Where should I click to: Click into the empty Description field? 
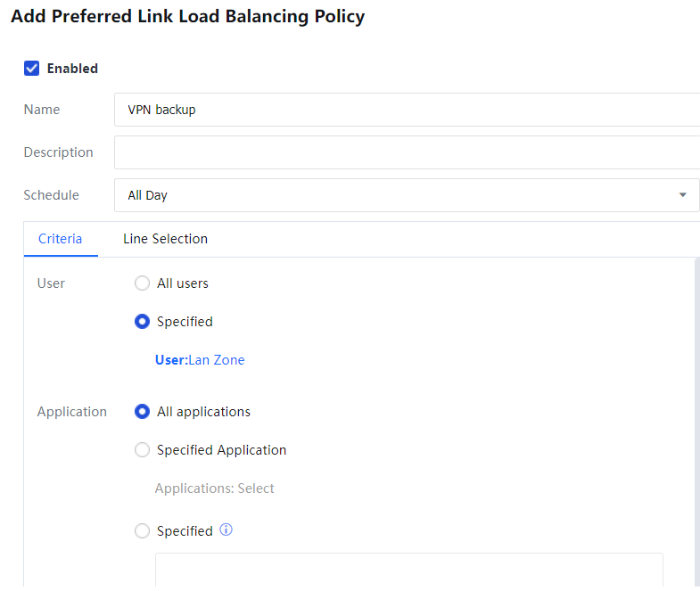(401, 152)
